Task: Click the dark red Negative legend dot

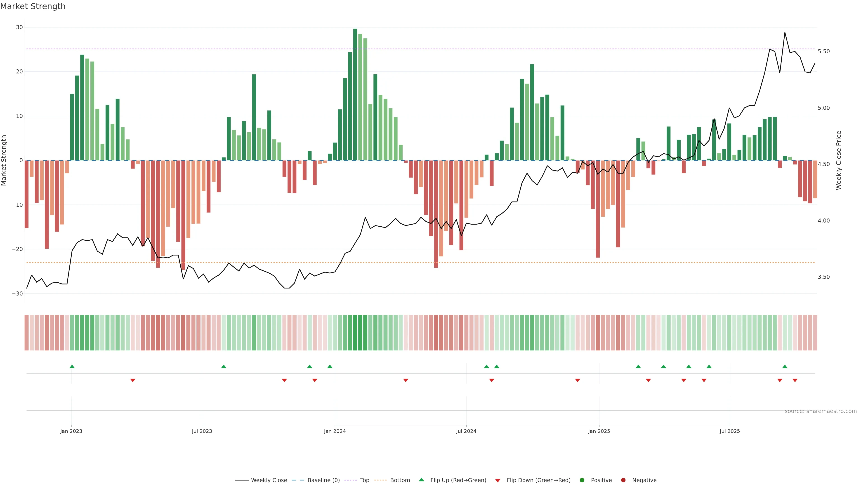Action: (x=623, y=480)
